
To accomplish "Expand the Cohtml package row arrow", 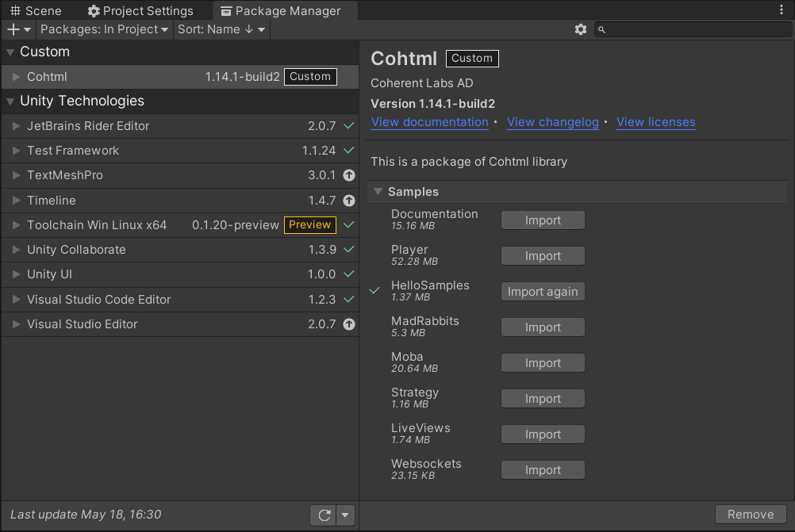I will [16, 76].
